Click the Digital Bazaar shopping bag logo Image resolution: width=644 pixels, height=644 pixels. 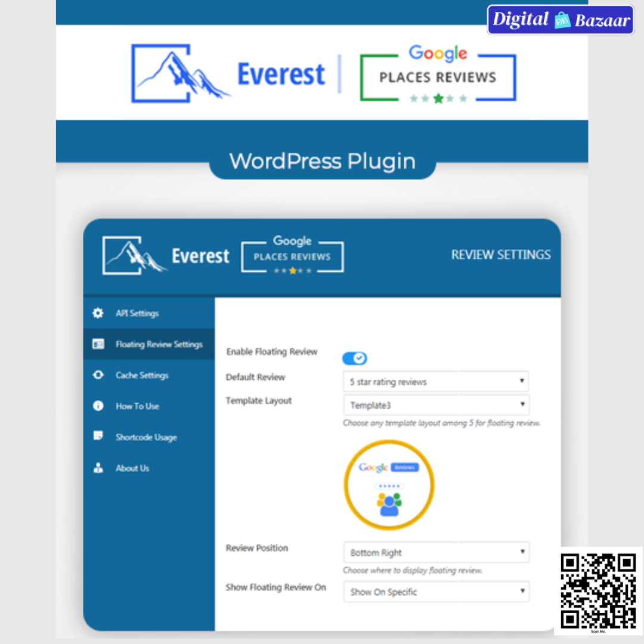point(562,21)
